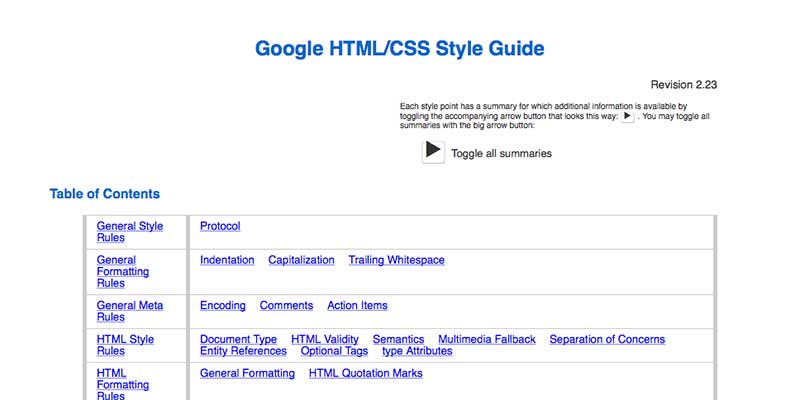This screenshot has width=800, height=400.
Task: Open the General Meta Rules link
Action: (x=130, y=311)
